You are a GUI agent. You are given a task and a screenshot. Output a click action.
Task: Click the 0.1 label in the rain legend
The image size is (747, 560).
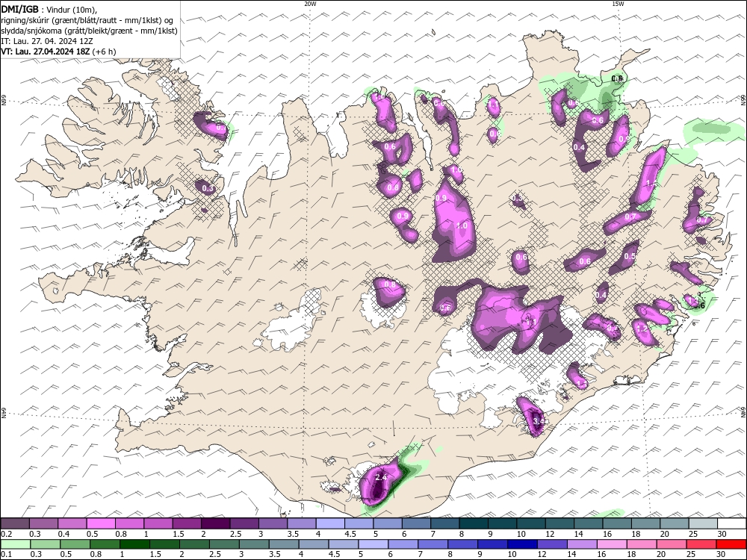click(5, 555)
